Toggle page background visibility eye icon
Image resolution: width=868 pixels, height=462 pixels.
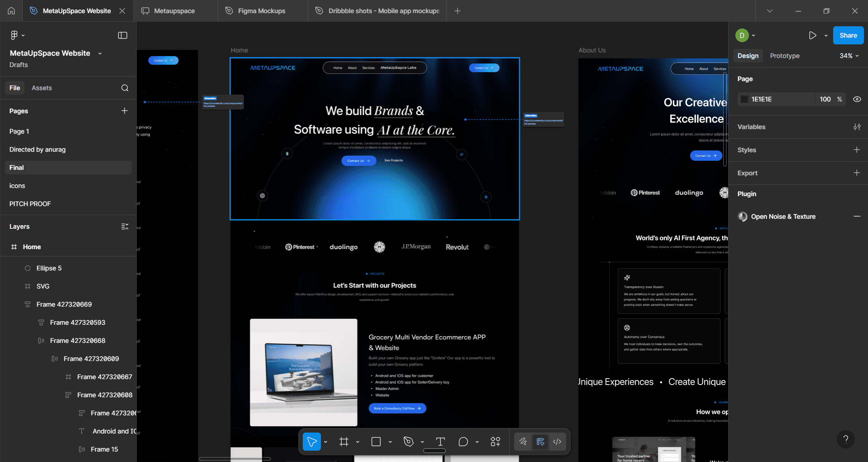click(857, 99)
